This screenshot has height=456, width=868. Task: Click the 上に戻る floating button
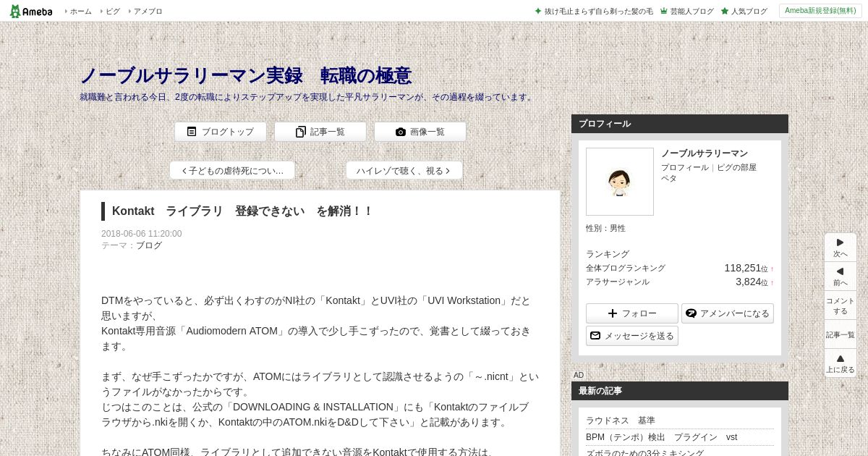point(841,363)
